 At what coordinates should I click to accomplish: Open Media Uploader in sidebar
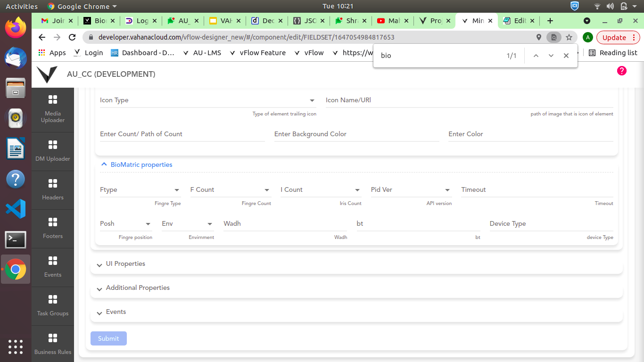coord(53,110)
